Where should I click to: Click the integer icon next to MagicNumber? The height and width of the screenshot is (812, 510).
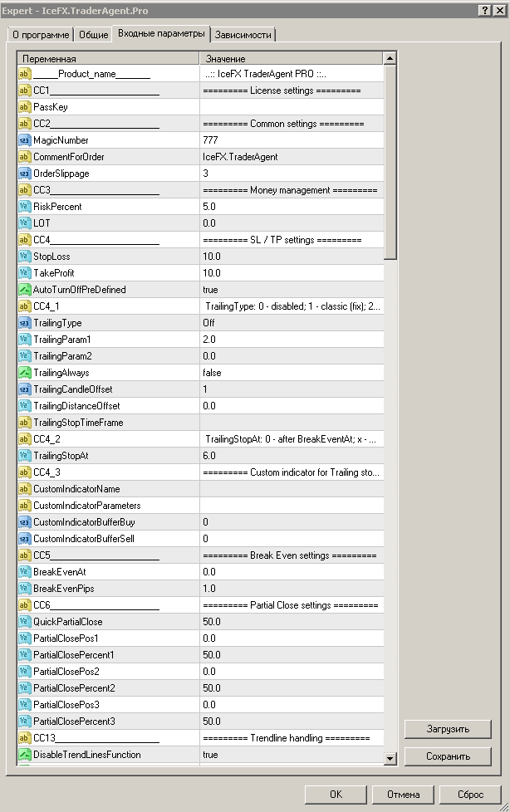click(24, 140)
